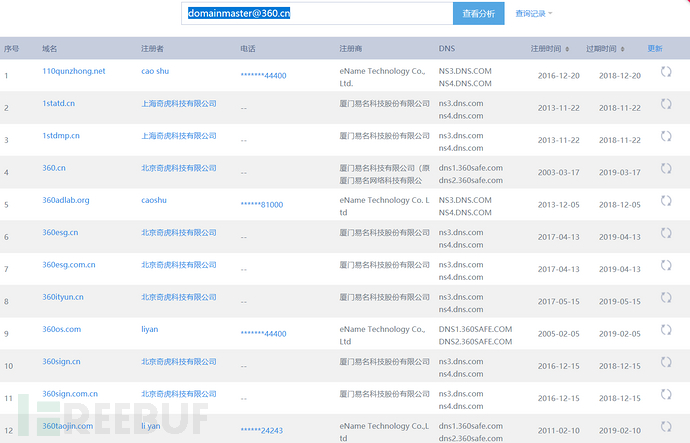Focus the domainmaster@360.cn search field
Image resolution: width=690 pixels, height=443 pixels.
(317, 14)
